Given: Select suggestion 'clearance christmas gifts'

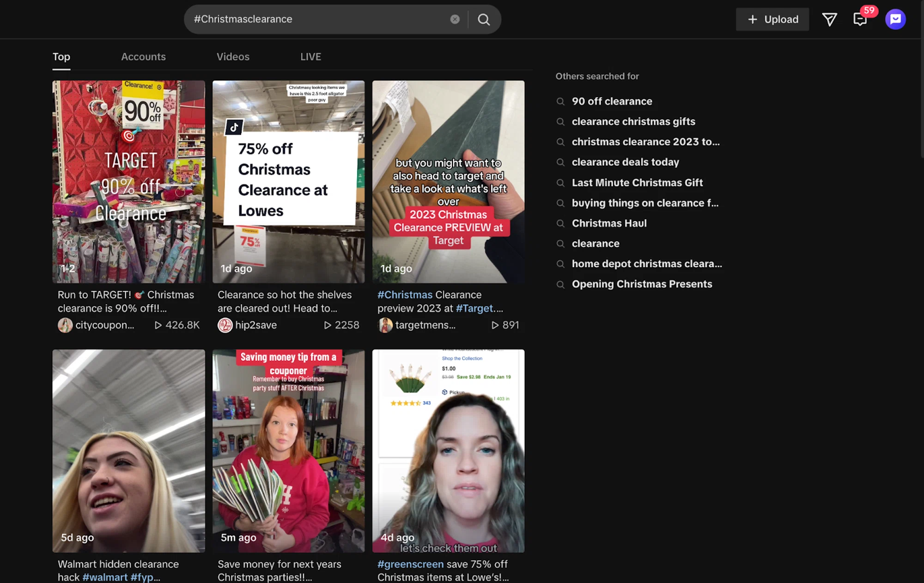Looking at the screenshot, I should 633,122.
